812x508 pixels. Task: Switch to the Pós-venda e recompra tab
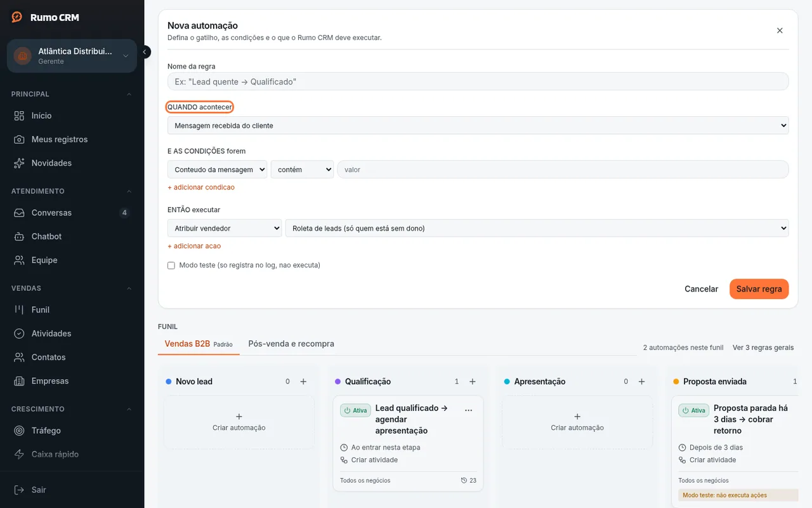click(291, 344)
